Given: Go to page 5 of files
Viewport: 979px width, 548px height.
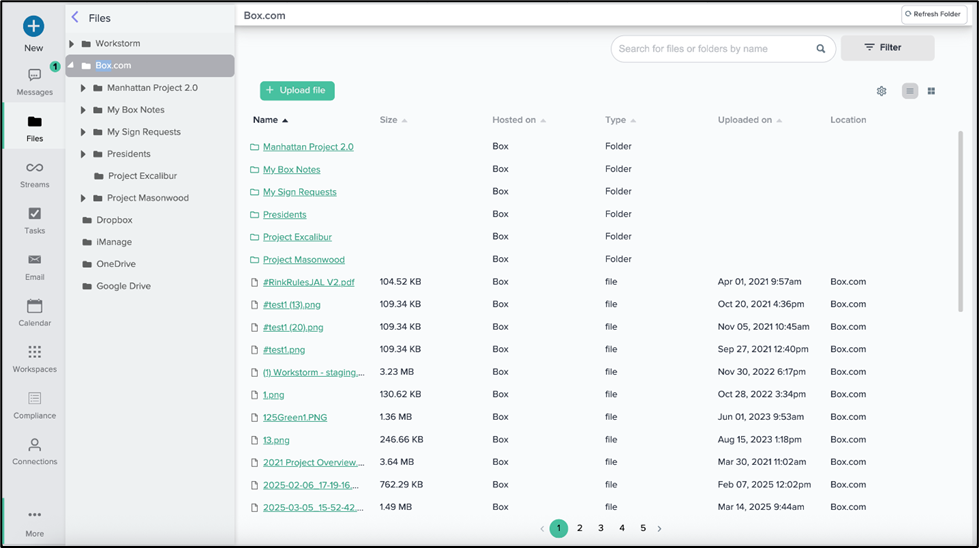Looking at the screenshot, I should 642,528.
